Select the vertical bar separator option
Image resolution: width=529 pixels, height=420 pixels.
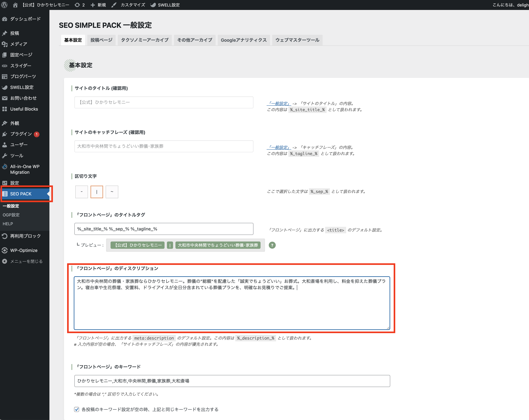[x=97, y=192]
